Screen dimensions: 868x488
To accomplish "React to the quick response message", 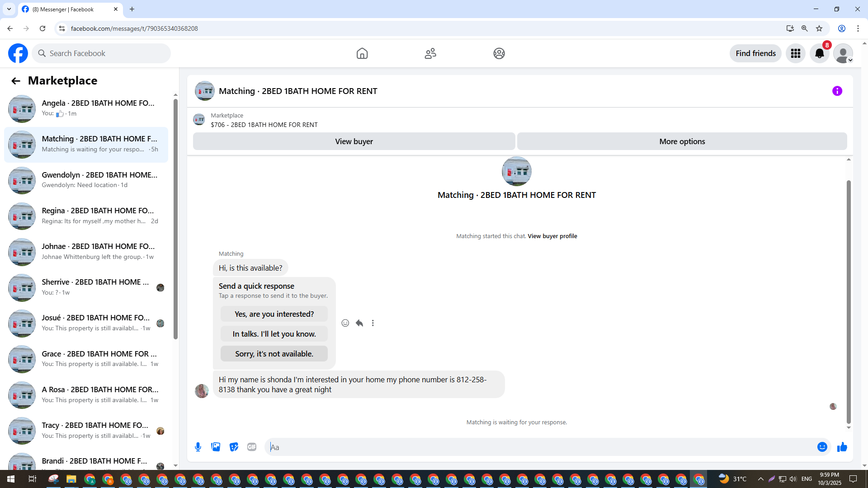I will (x=345, y=323).
